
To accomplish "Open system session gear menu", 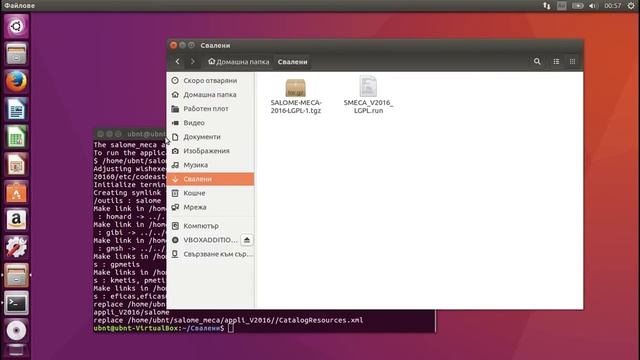I will [x=631, y=6].
